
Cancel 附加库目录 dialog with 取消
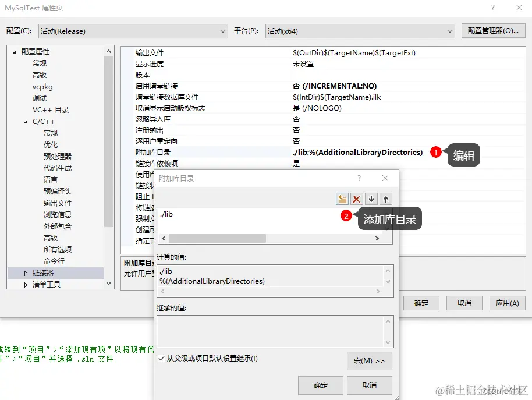pos(370,385)
